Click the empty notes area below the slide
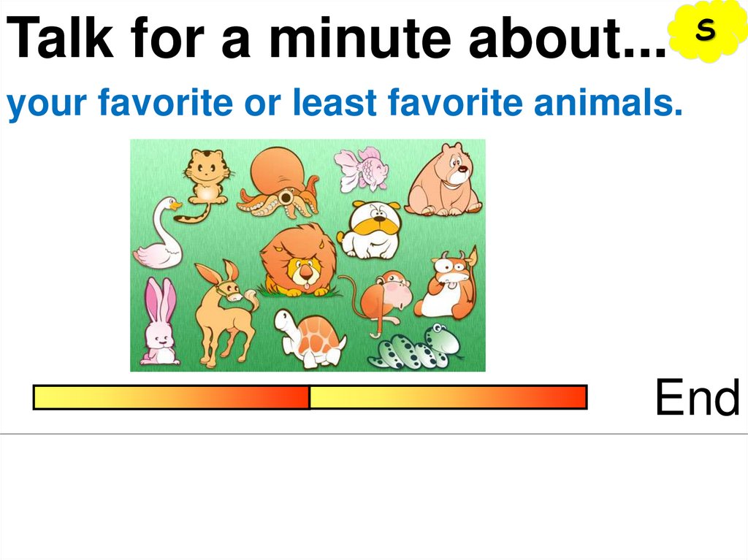Image resolution: width=748 pixels, height=560 pixels. coord(373,496)
